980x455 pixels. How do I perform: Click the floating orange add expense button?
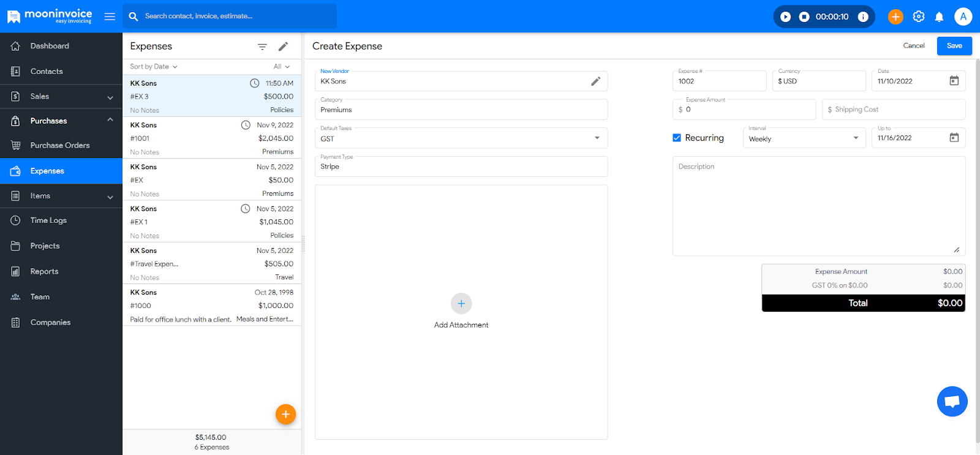(x=285, y=415)
